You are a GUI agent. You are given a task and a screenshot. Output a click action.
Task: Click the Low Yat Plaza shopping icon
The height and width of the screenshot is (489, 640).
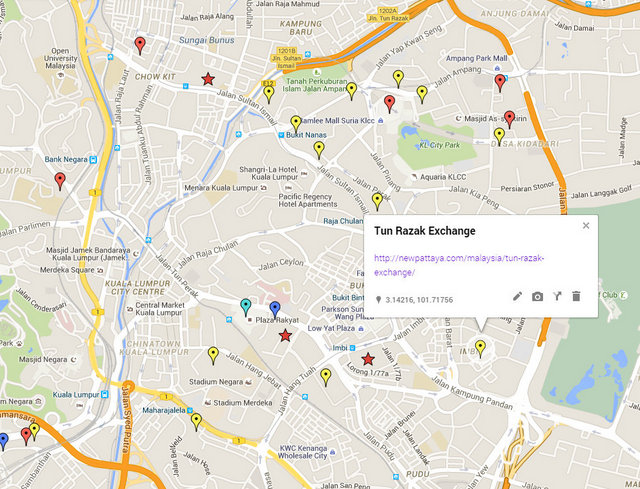pos(361,328)
